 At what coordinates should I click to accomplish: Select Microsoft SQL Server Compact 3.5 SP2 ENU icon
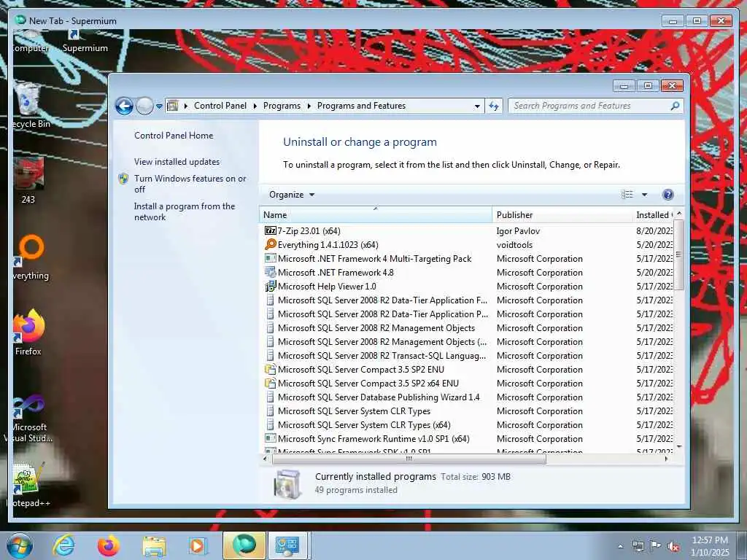(270, 370)
